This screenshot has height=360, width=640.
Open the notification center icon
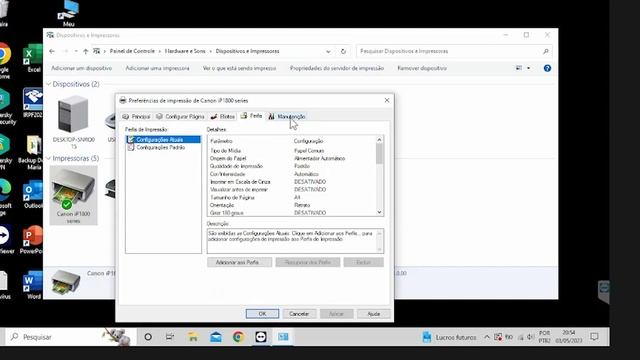pos(594,337)
